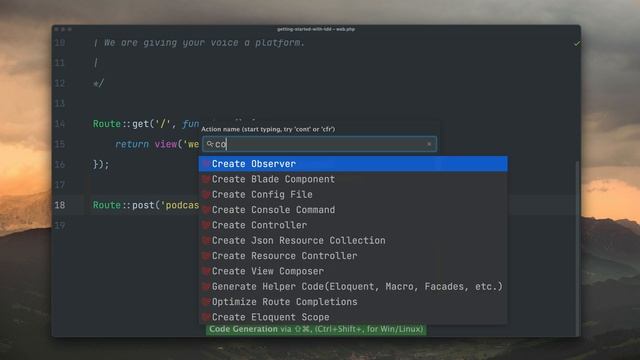Click line number 14 in gutter
The height and width of the screenshot is (360, 640).
60,124
